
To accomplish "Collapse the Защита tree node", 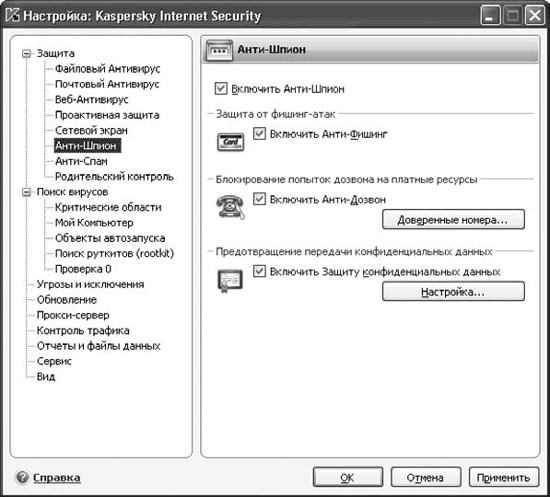I will click(x=26, y=54).
